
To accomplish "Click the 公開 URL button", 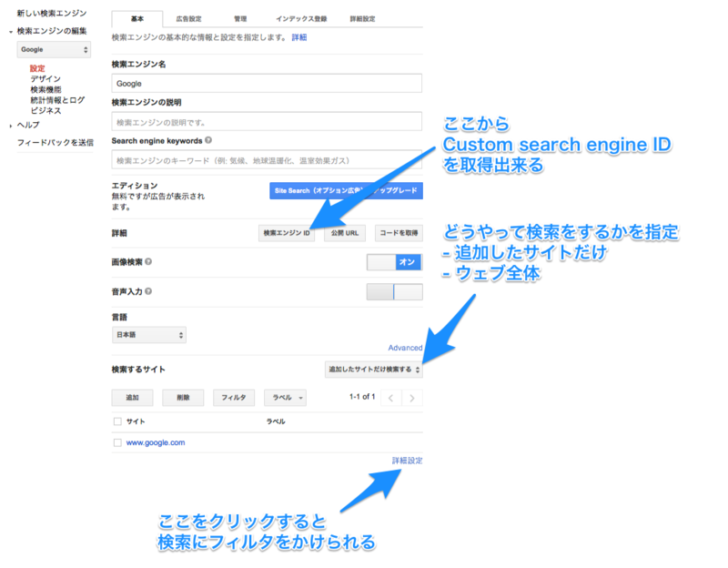I will tap(345, 233).
